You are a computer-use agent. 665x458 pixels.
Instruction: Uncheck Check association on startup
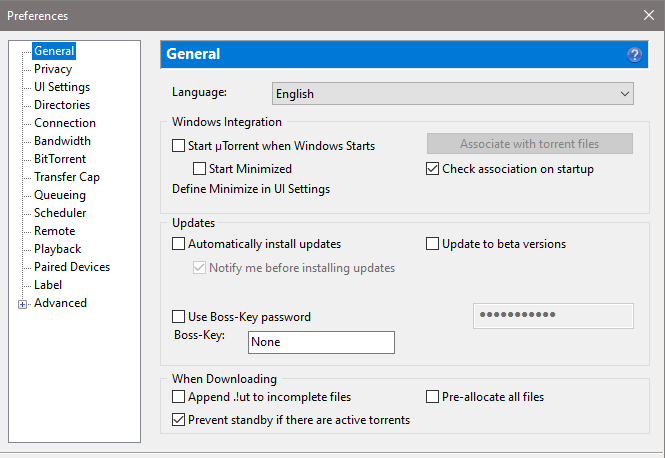(x=433, y=169)
